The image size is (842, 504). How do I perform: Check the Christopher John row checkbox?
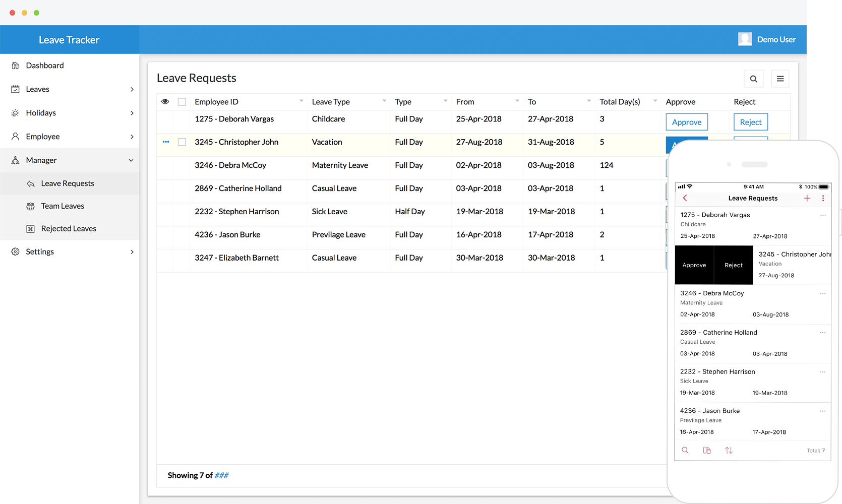point(182,142)
